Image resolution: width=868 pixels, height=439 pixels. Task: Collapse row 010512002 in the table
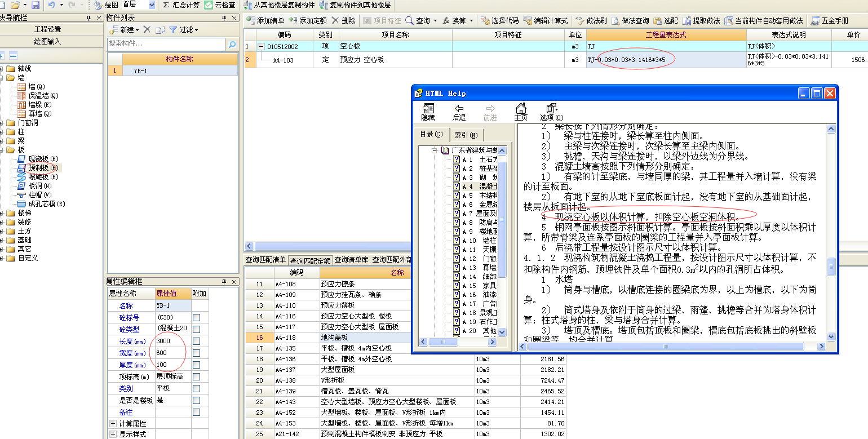262,46
